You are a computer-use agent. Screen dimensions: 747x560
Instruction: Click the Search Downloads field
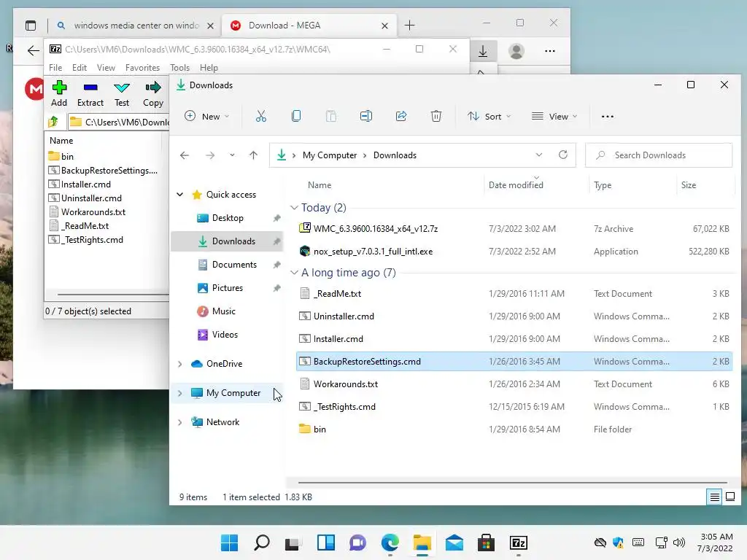point(659,155)
